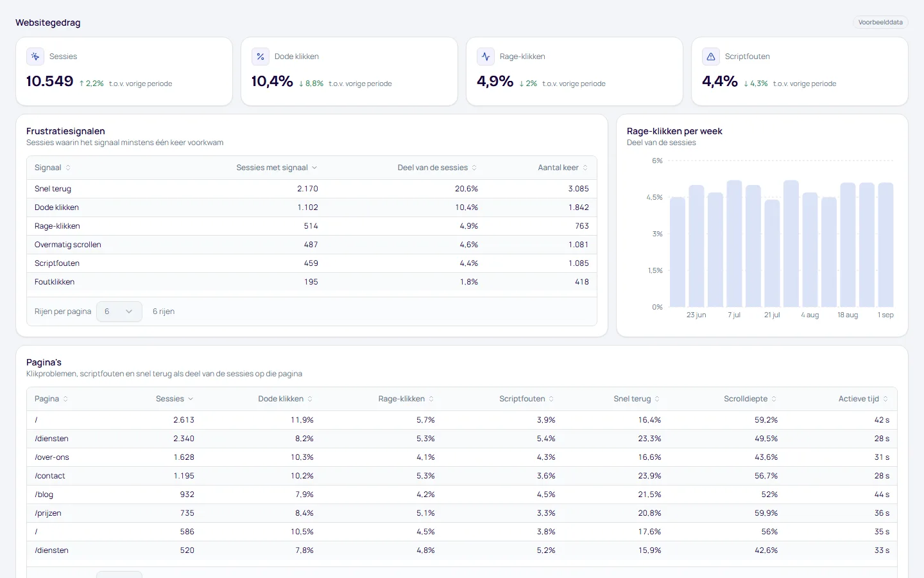This screenshot has width=924, height=578.
Task: Click the Scriptfouten warning triangle icon
Action: (711, 57)
